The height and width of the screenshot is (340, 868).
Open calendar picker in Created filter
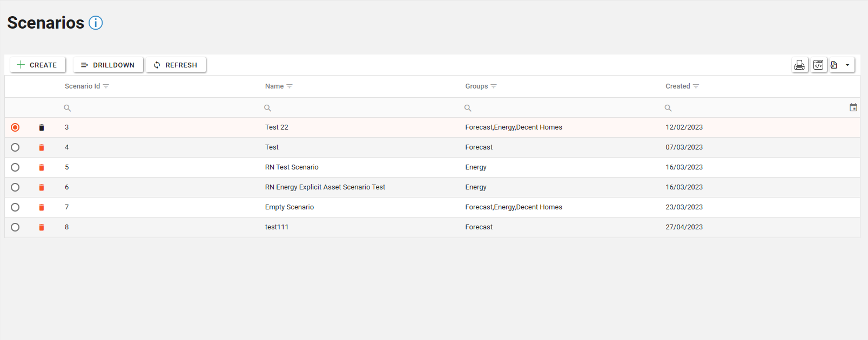coord(853,107)
